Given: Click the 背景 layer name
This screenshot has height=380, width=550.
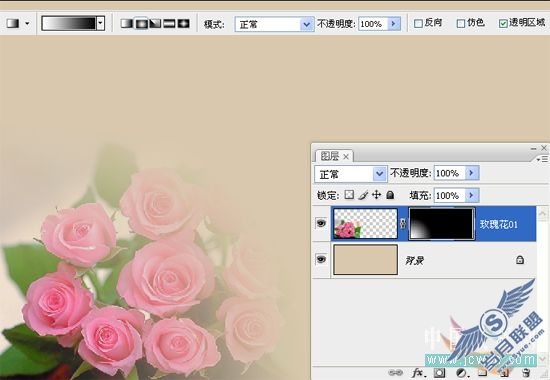Looking at the screenshot, I should tap(414, 260).
